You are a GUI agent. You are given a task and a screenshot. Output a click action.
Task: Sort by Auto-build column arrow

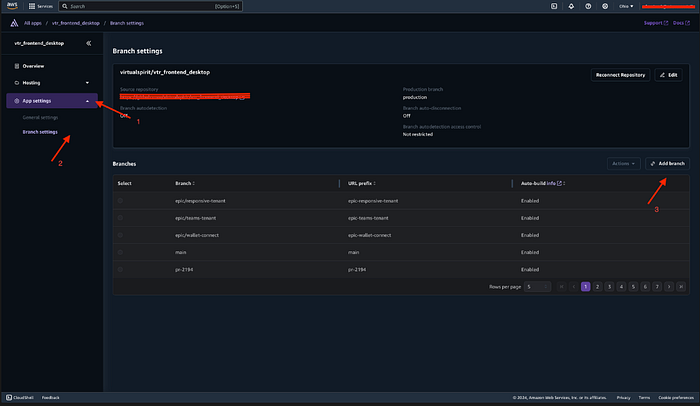(x=564, y=183)
